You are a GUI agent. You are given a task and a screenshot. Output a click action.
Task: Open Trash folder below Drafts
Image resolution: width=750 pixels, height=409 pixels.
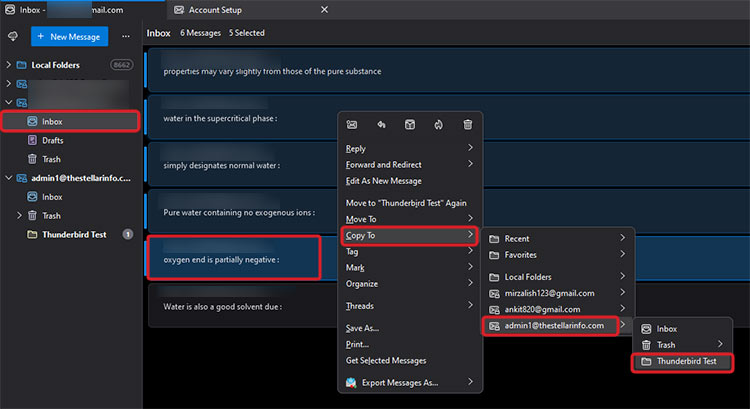click(x=51, y=159)
